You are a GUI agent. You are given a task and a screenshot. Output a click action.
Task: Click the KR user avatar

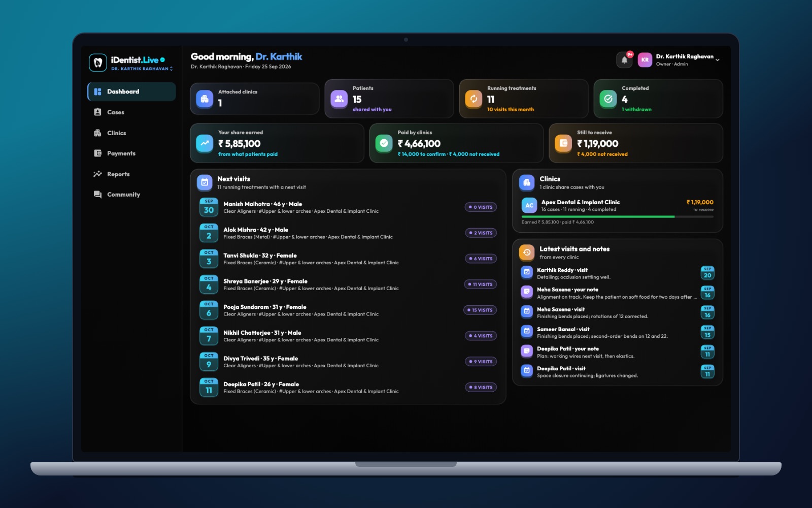(x=645, y=60)
